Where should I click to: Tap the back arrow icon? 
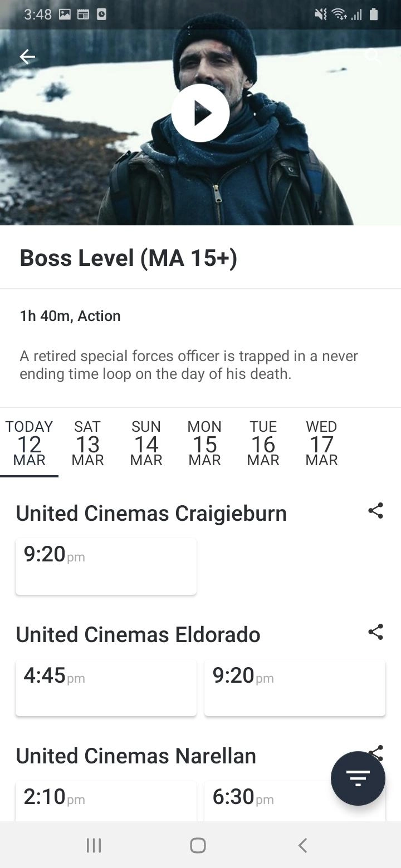click(x=27, y=57)
